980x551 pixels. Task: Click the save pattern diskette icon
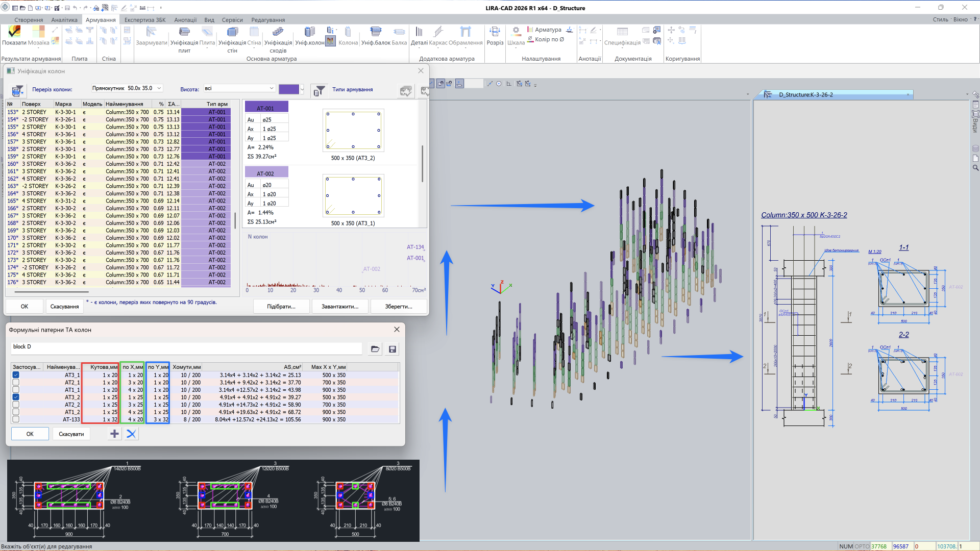(393, 349)
